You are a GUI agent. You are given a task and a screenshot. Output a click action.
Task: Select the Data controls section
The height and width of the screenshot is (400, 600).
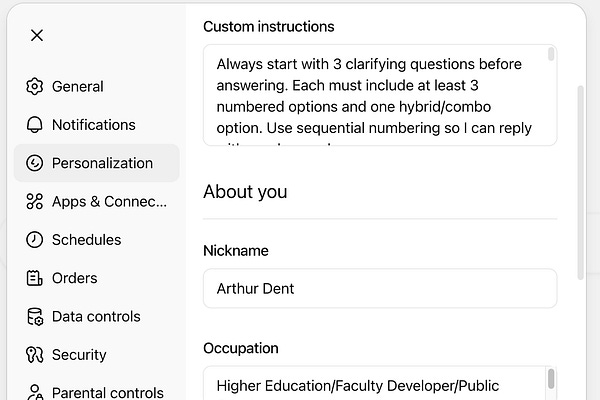[x=96, y=316]
